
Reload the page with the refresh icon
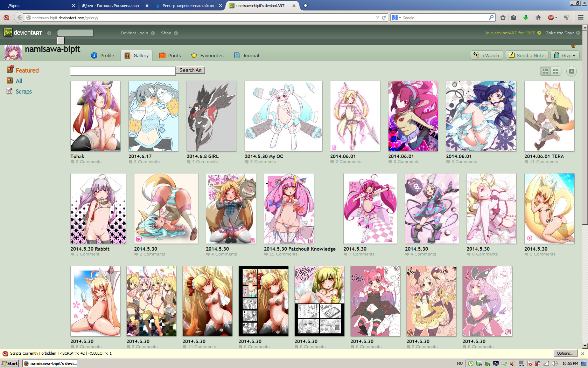tap(384, 18)
